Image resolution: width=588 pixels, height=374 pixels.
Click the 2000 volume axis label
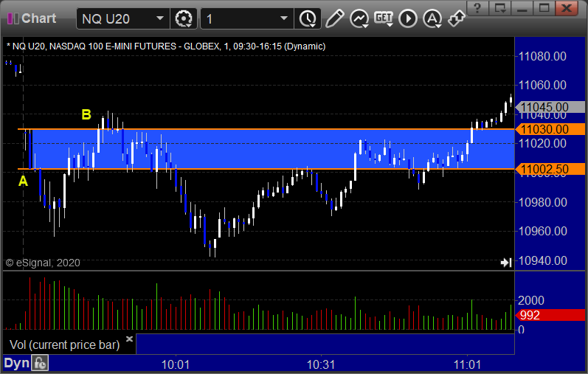(530, 300)
